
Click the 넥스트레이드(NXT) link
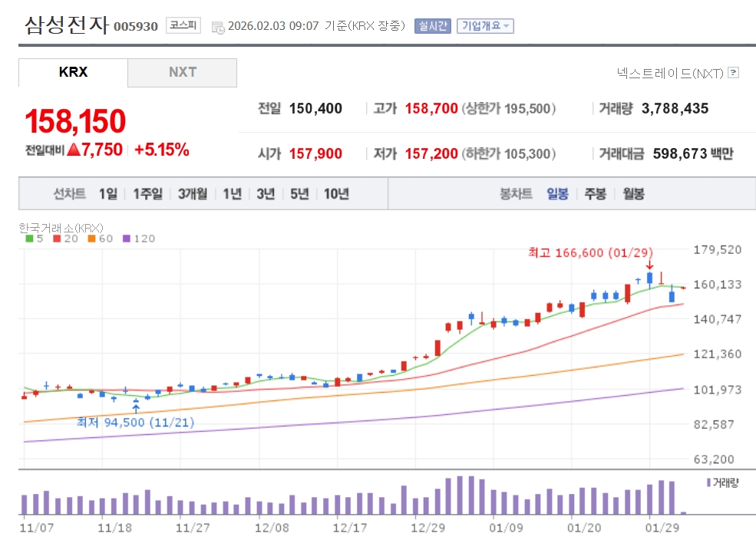670,74
